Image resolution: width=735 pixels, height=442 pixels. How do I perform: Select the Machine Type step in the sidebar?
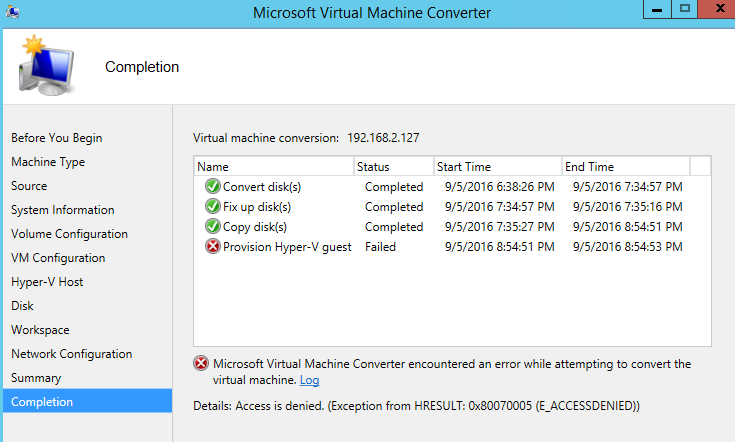tap(48, 162)
